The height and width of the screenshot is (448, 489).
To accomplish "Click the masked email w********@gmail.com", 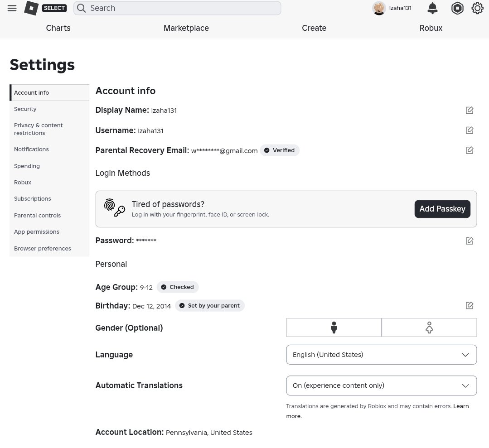I will 224,151.
